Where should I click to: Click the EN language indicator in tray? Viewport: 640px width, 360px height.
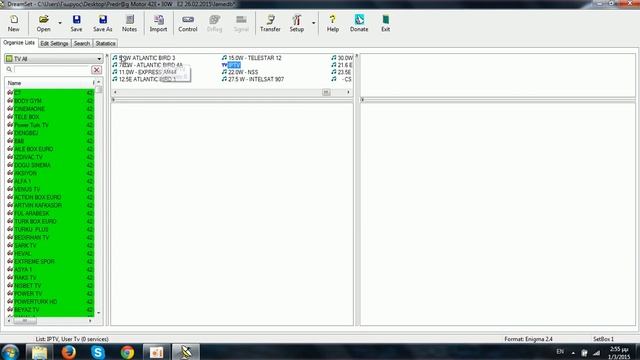point(560,351)
